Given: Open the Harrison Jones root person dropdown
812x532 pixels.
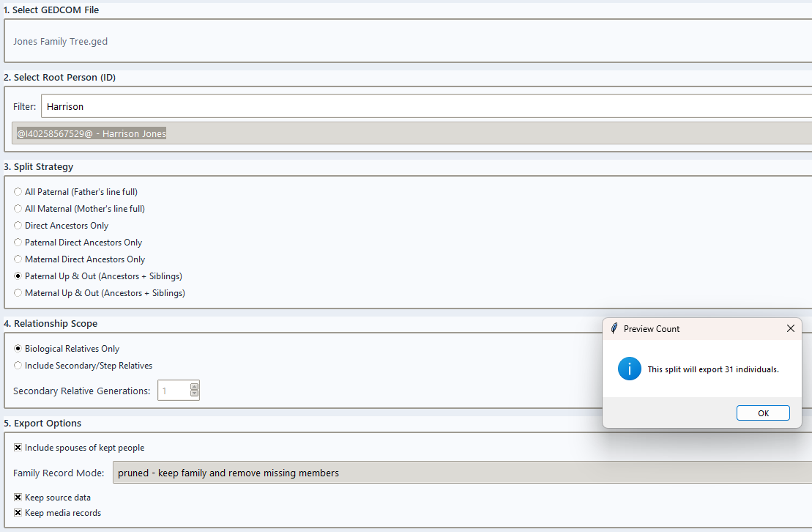Looking at the screenshot, I should pyautogui.click(x=410, y=133).
